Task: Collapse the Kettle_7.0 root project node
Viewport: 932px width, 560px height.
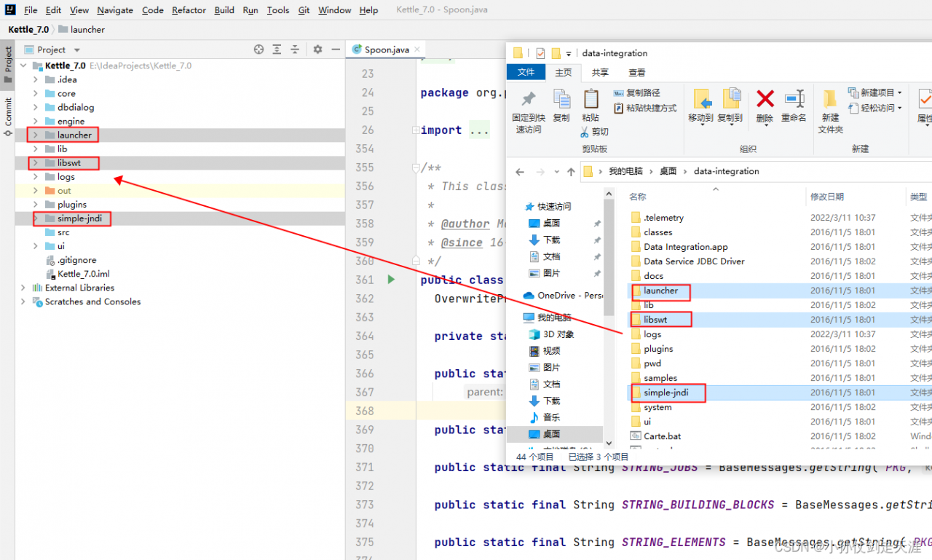Action: (x=23, y=66)
